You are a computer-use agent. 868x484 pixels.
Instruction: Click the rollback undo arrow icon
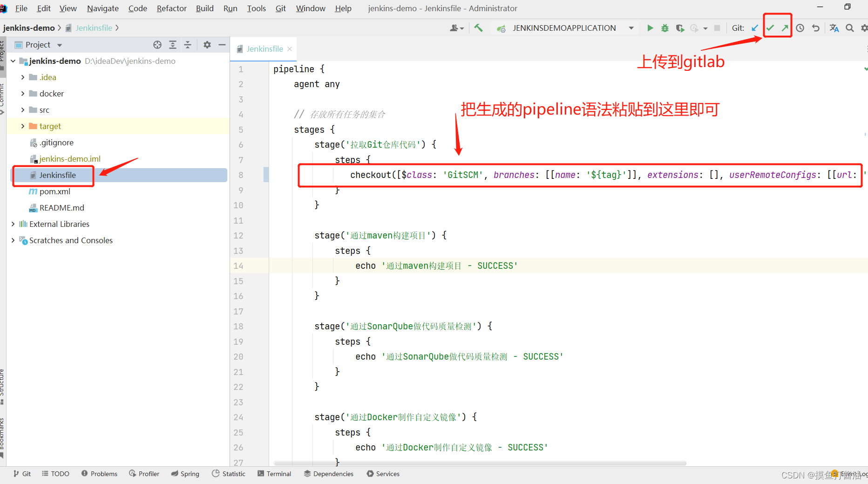click(815, 28)
